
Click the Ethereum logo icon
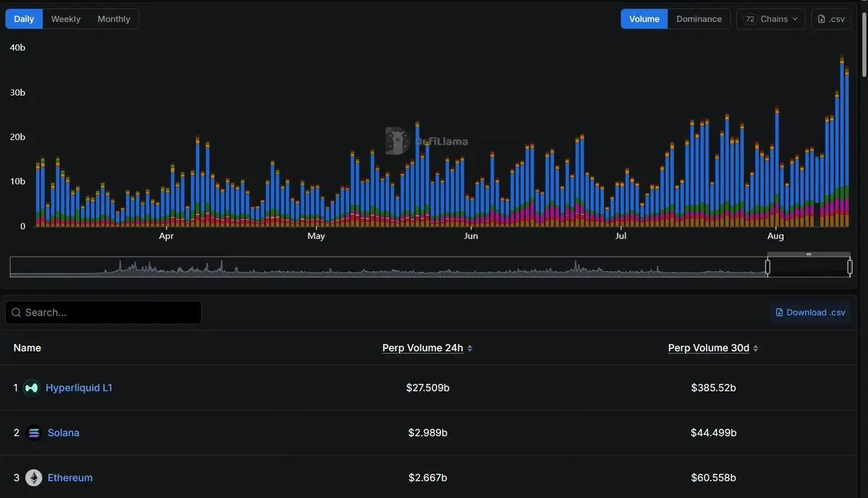click(x=34, y=478)
